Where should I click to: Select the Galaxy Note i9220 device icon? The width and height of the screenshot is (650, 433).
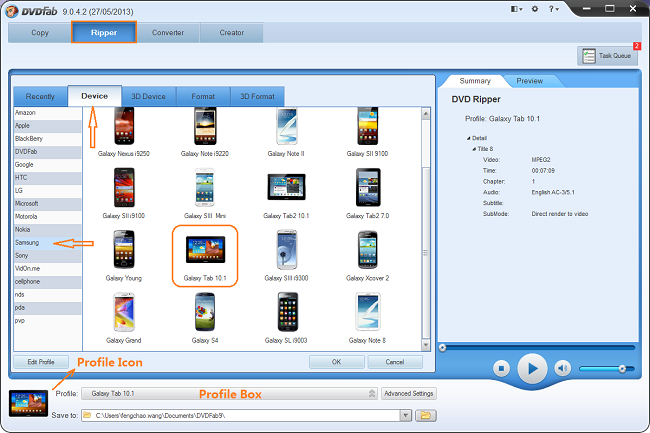pos(205,126)
